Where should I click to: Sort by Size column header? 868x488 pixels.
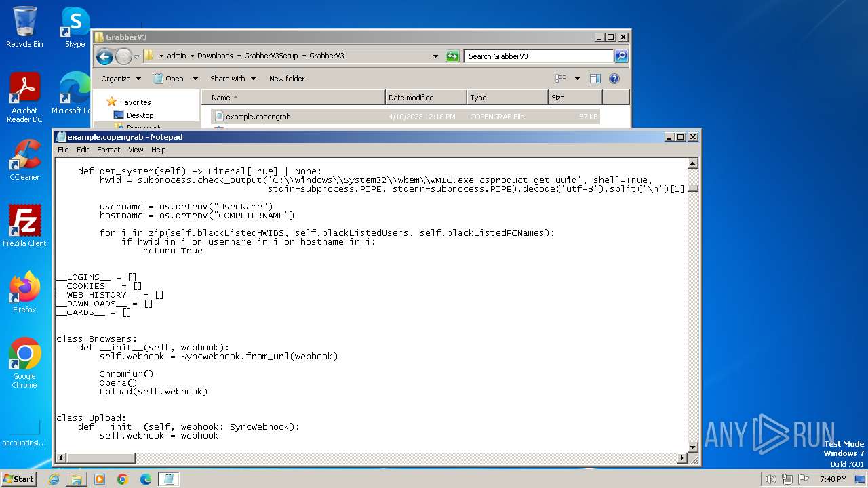[x=575, y=98]
